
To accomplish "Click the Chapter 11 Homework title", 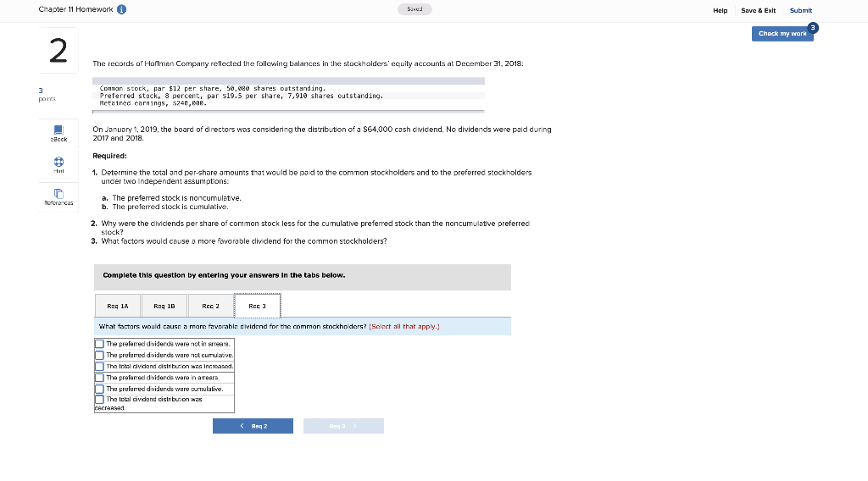I will [75, 9].
